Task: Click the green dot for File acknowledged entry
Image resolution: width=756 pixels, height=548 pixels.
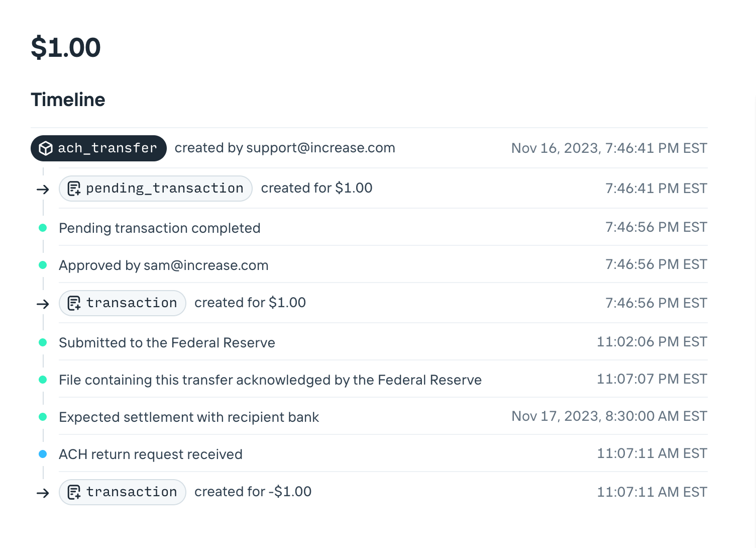Action: (43, 380)
